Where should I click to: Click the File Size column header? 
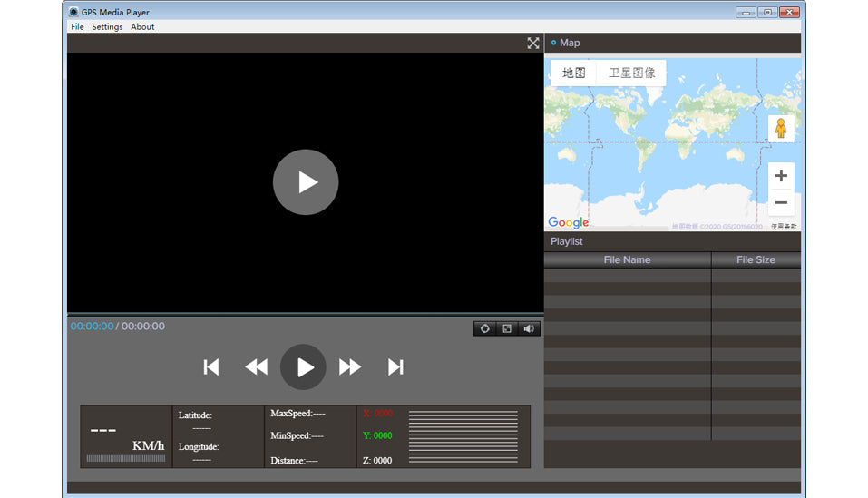pyautogui.click(x=756, y=259)
